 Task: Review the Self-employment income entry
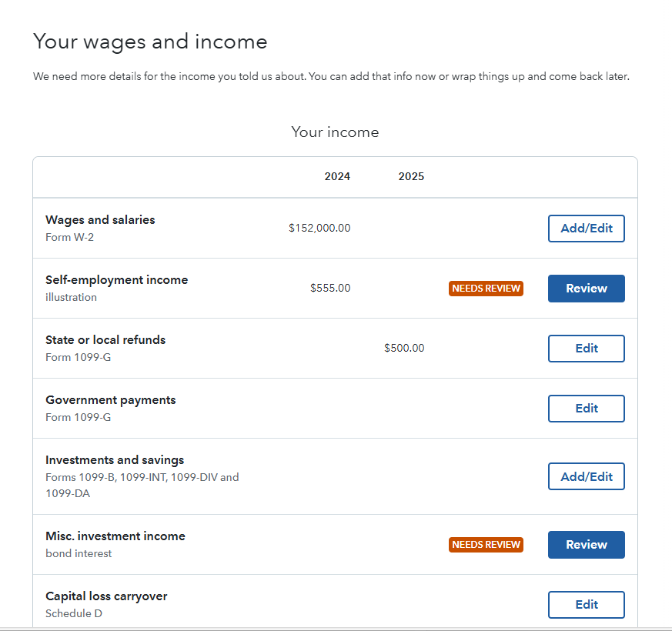point(586,289)
